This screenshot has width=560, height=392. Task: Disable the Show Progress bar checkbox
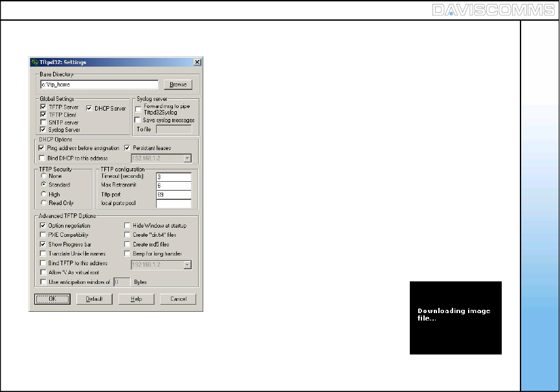43,245
